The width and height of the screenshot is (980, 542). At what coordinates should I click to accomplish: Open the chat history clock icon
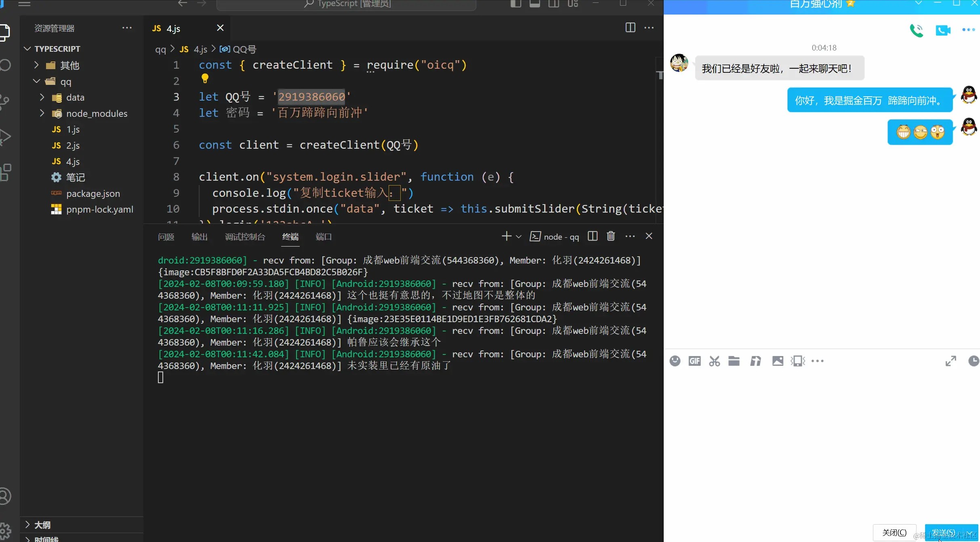[974, 361]
